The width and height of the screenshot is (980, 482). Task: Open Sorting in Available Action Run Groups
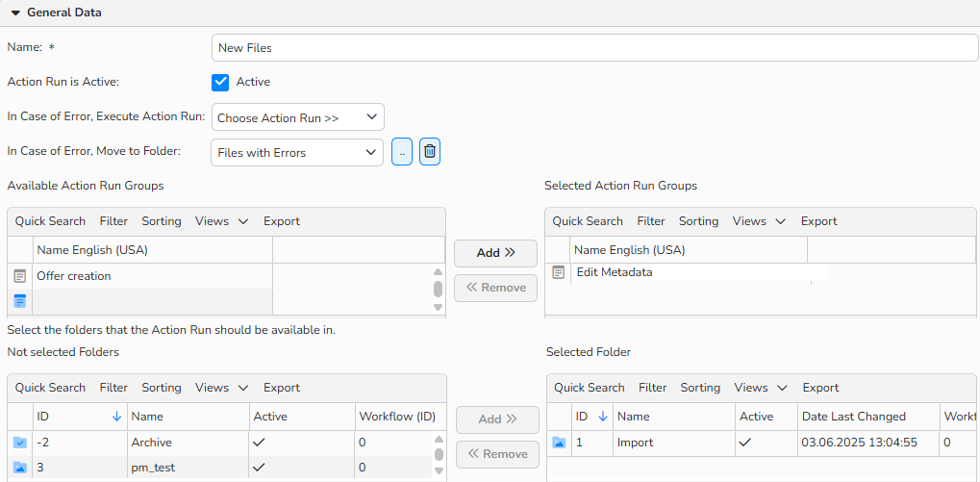point(162,221)
